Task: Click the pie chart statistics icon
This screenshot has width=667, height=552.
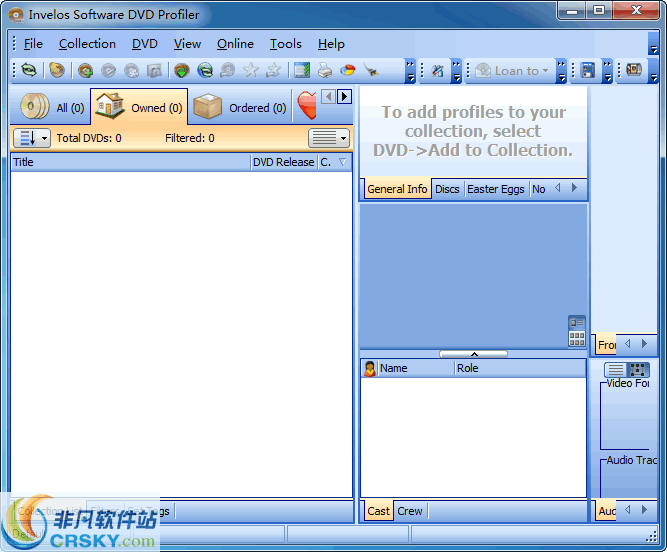Action: click(348, 70)
